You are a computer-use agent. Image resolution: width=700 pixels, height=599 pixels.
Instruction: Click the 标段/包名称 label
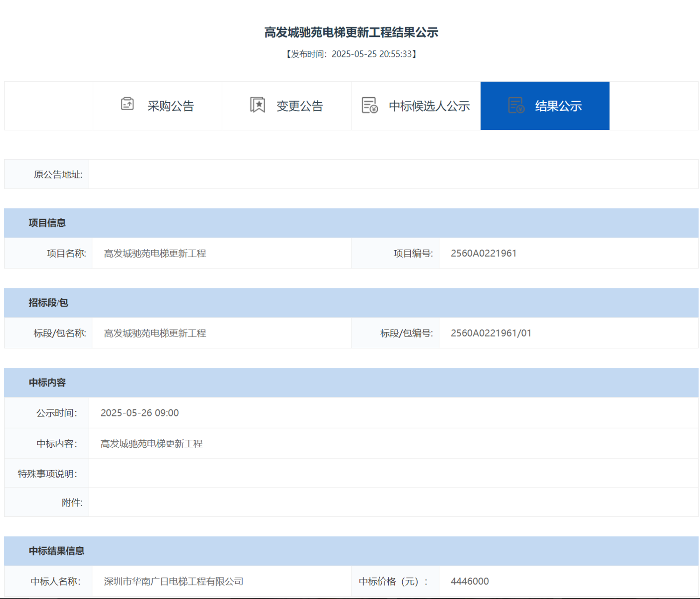point(60,333)
